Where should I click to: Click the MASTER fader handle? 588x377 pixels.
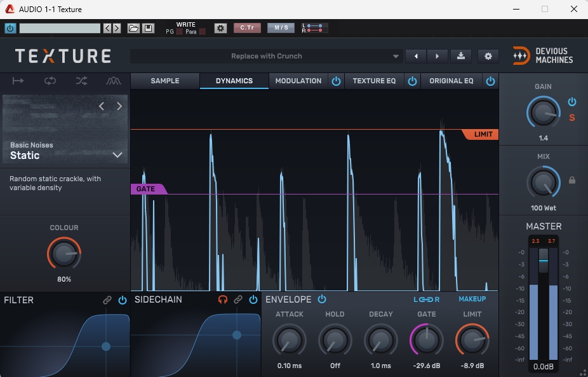(x=544, y=261)
